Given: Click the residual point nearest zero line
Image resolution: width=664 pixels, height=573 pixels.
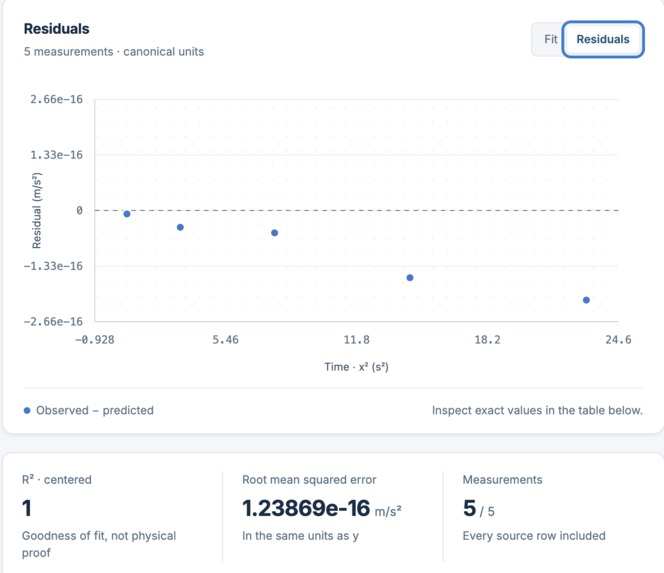Looking at the screenshot, I should [127, 214].
